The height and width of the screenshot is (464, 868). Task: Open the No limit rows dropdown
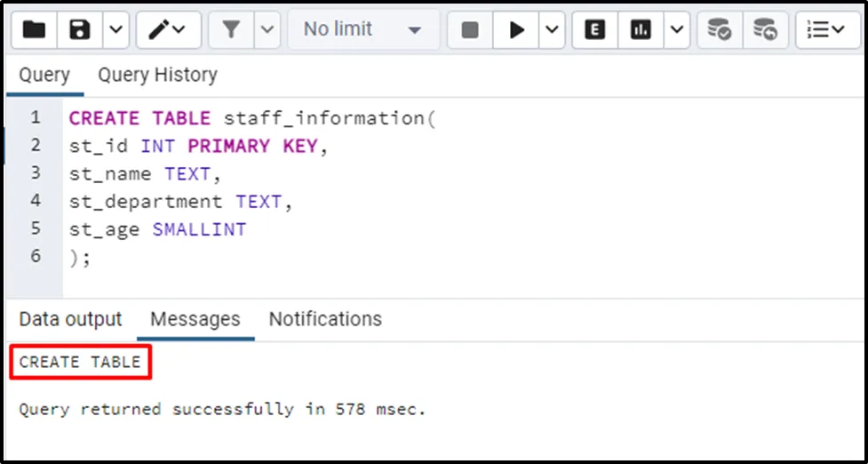pos(362,30)
